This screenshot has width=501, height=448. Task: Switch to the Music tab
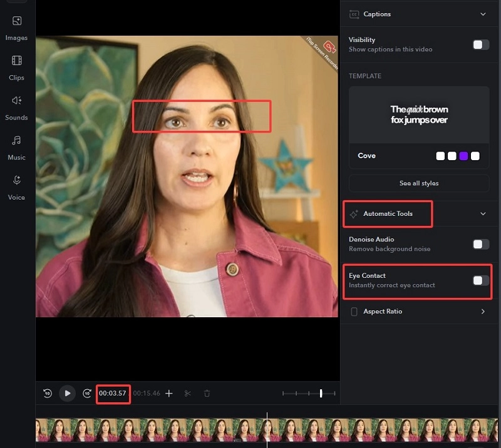16,148
